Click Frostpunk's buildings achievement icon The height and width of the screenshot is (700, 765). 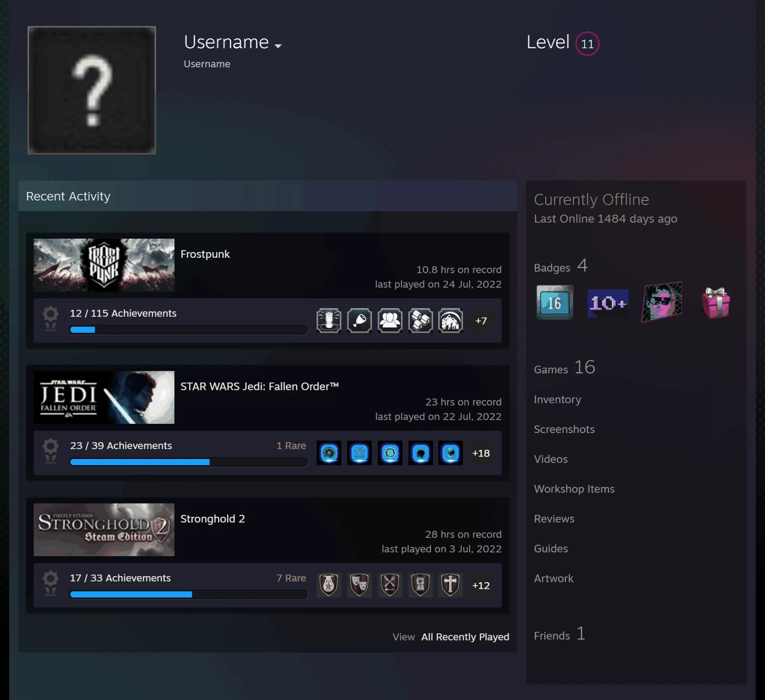coord(420,320)
